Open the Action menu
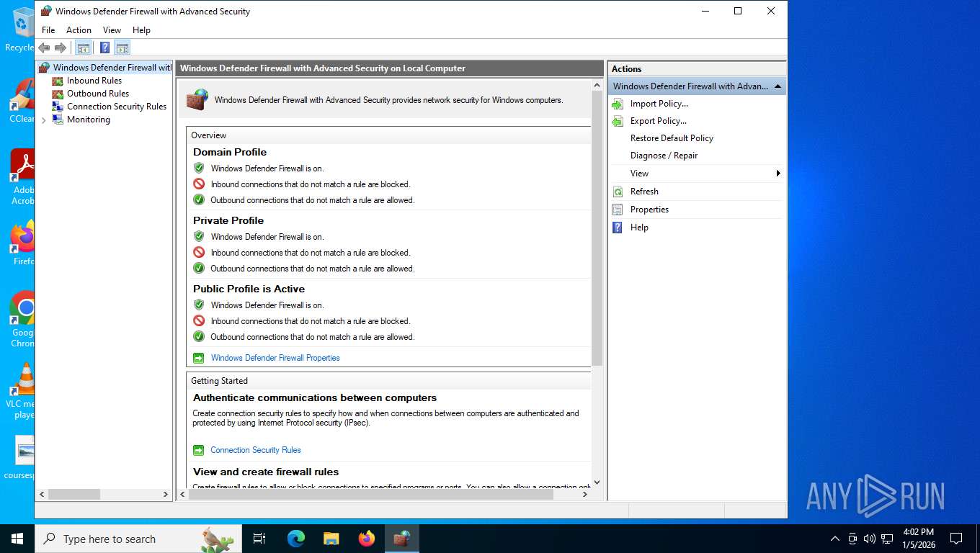The image size is (980, 553). [79, 30]
